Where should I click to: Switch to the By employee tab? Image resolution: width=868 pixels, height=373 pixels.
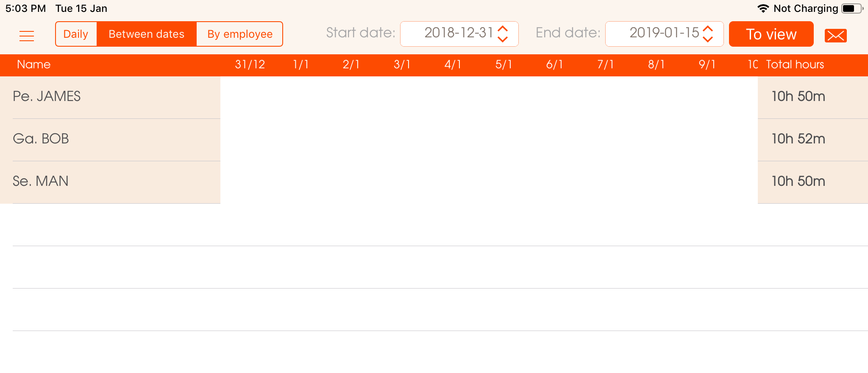(240, 34)
